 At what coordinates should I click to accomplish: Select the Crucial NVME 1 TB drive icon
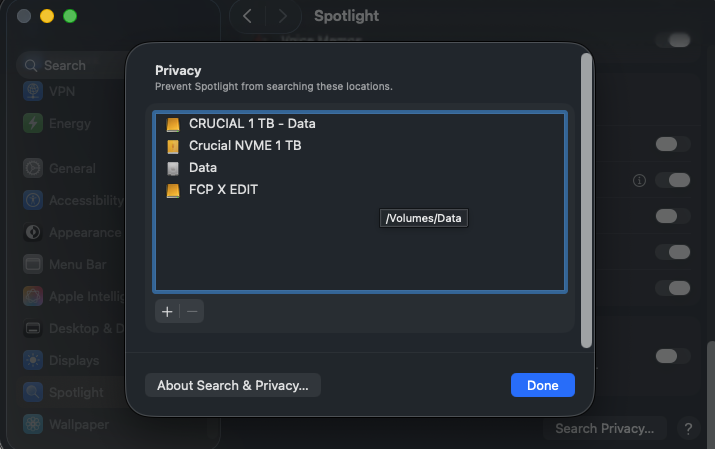pos(173,146)
